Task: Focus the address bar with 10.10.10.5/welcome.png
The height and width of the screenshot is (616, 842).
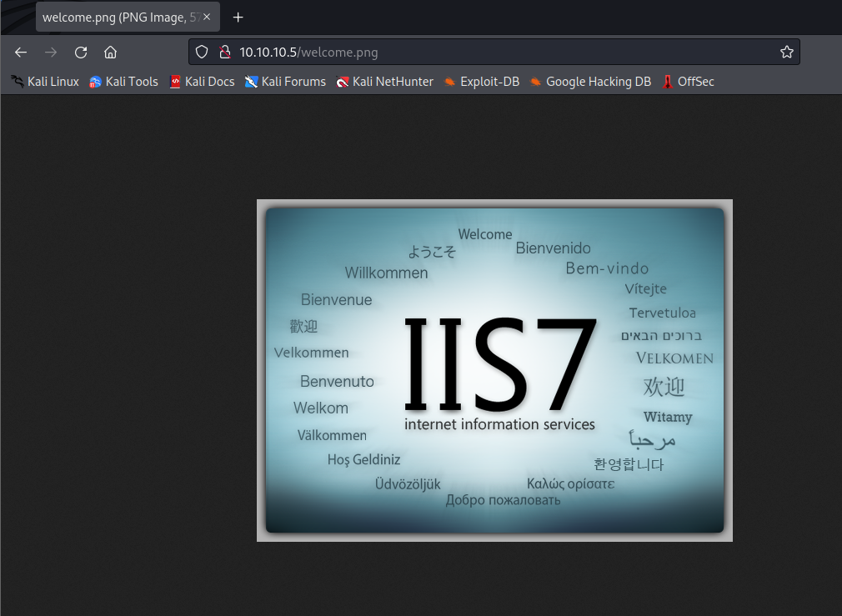Action: click(x=494, y=52)
